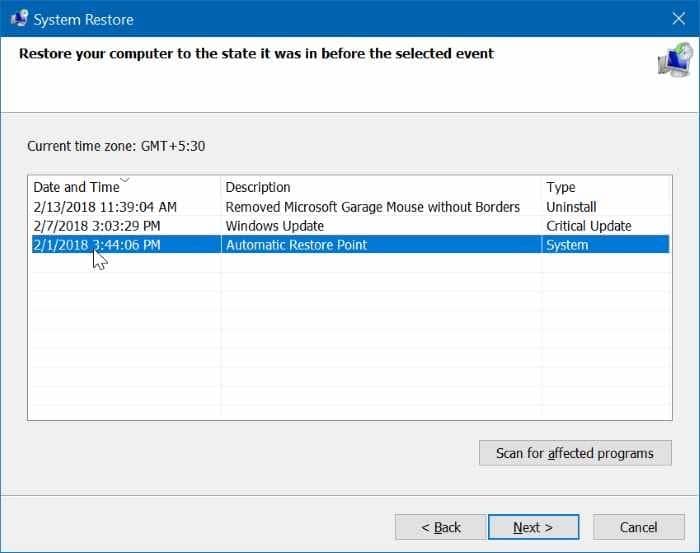Click the System Restore monitor icon in the header
The width and height of the screenshot is (700, 553).
(675, 60)
